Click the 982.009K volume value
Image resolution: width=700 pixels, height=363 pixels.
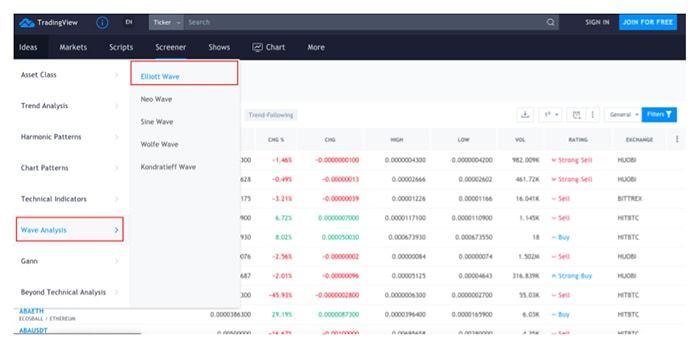point(526,160)
